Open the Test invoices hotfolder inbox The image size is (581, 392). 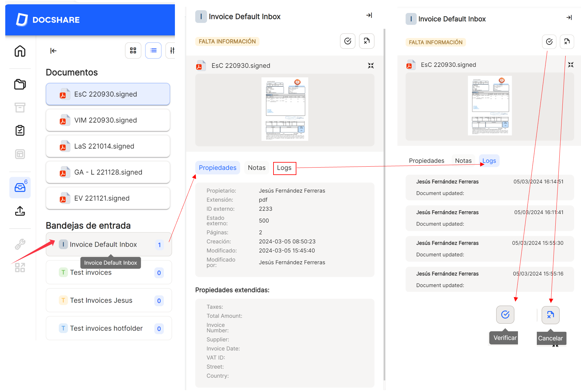109,328
